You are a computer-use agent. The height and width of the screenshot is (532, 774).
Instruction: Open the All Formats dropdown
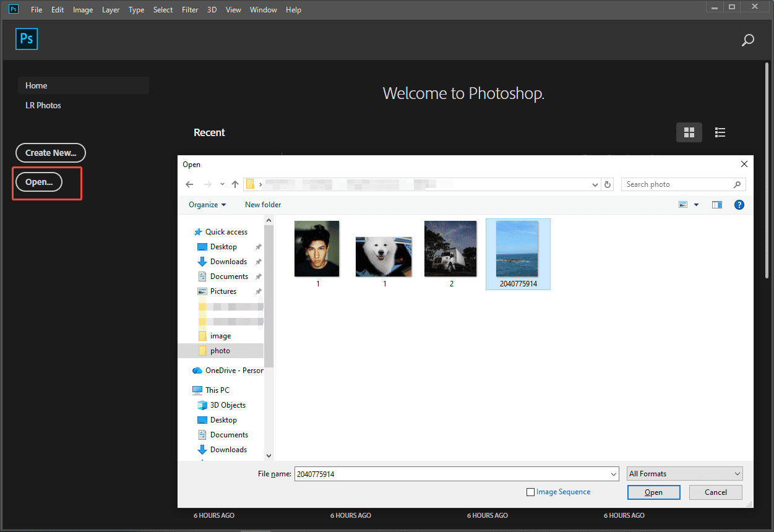point(684,473)
